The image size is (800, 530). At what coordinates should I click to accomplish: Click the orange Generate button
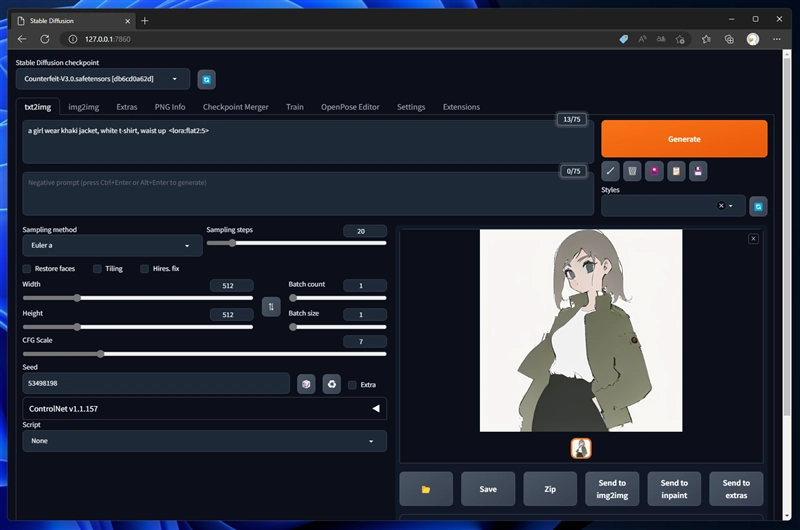(x=684, y=139)
